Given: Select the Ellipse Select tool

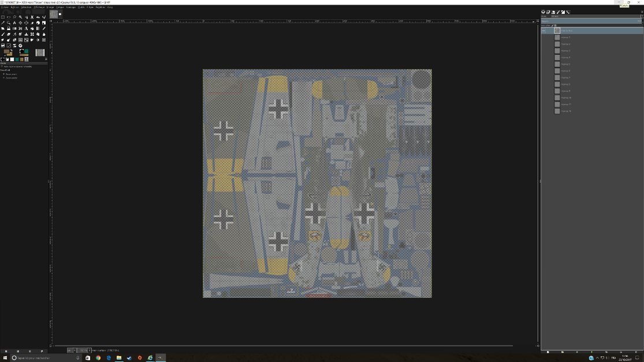Looking at the screenshot, I should (9, 17).
